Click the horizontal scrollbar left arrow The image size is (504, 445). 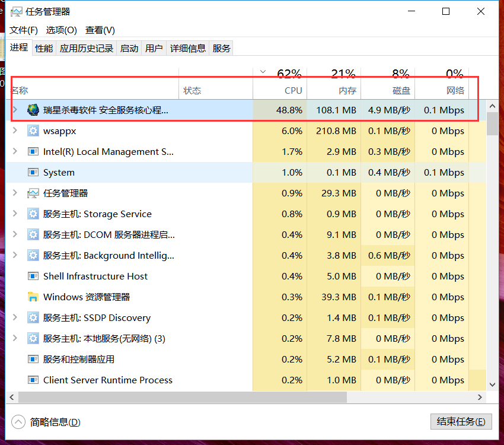pyautogui.click(x=12, y=398)
